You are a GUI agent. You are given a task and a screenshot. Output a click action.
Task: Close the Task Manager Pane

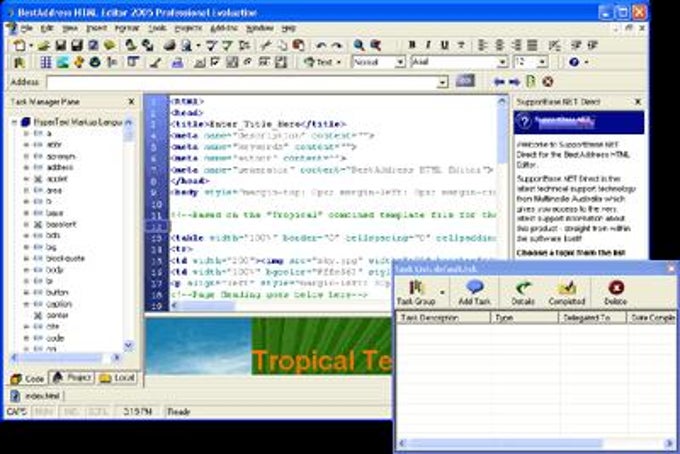pos(131,101)
